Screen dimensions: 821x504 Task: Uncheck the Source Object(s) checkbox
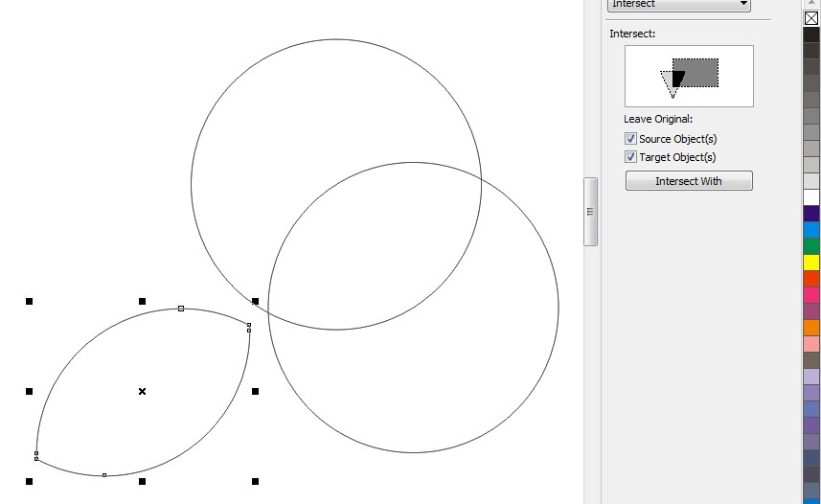click(630, 139)
